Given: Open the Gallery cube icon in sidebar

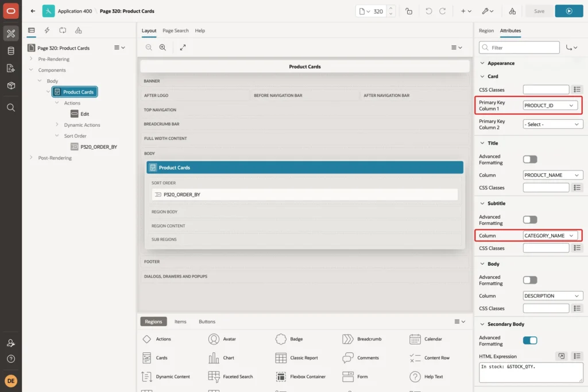Looking at the screenshot, I should (11, 86).
